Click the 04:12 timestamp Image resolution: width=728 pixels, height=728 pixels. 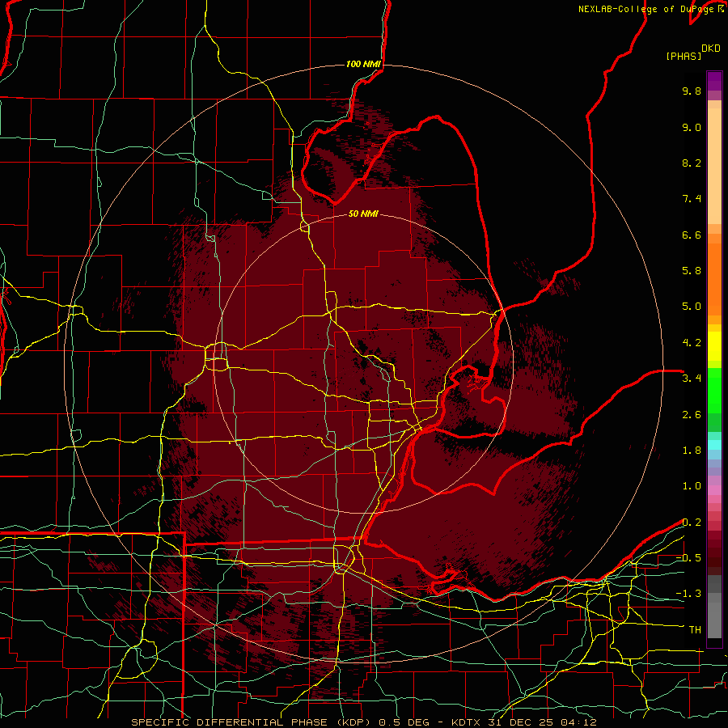pyautogui.click(x=578, y=722)
